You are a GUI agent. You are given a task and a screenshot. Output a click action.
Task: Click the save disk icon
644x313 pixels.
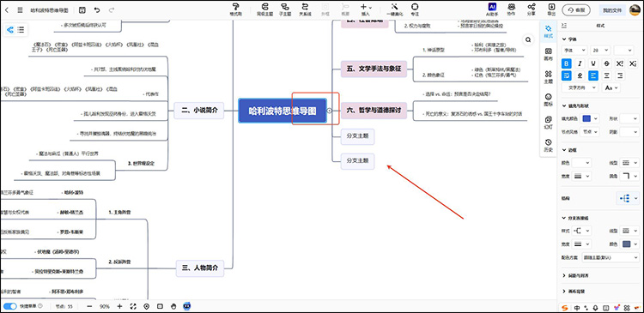[82, 9]
